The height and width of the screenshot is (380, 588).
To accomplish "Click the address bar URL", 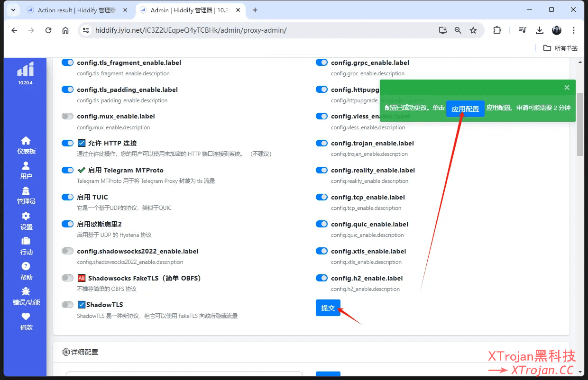I will point(191,30).
